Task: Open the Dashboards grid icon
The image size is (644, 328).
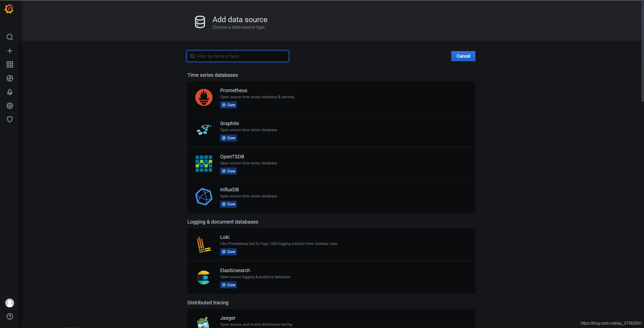Action: point(10,64)
